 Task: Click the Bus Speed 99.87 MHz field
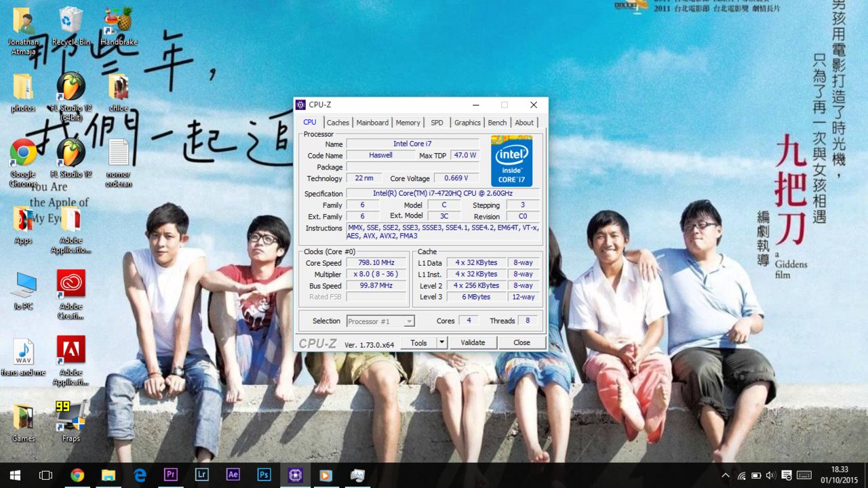[x=378, y=286]
